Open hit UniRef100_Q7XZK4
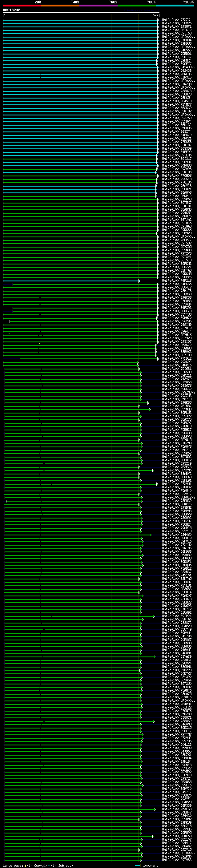197x868 pixels. (x=176, y=20)
